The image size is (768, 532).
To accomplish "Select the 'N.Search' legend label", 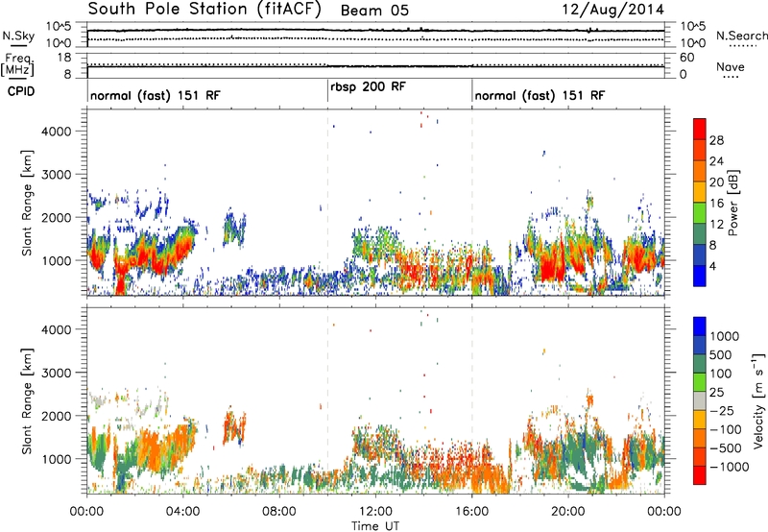I will (x=741, y=36).
